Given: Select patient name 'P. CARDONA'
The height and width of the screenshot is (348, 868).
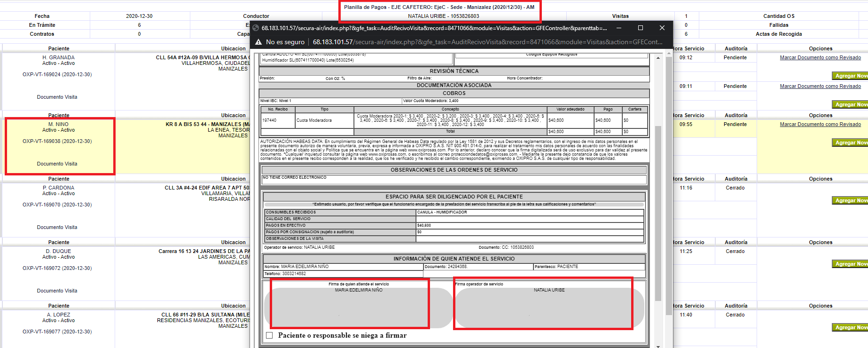Looking at the screenshot, I should coord(59,188).
